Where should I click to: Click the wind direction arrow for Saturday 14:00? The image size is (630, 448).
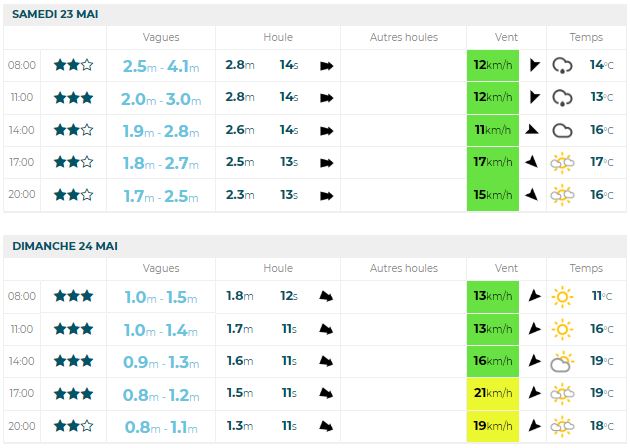[x=533, y=130]
